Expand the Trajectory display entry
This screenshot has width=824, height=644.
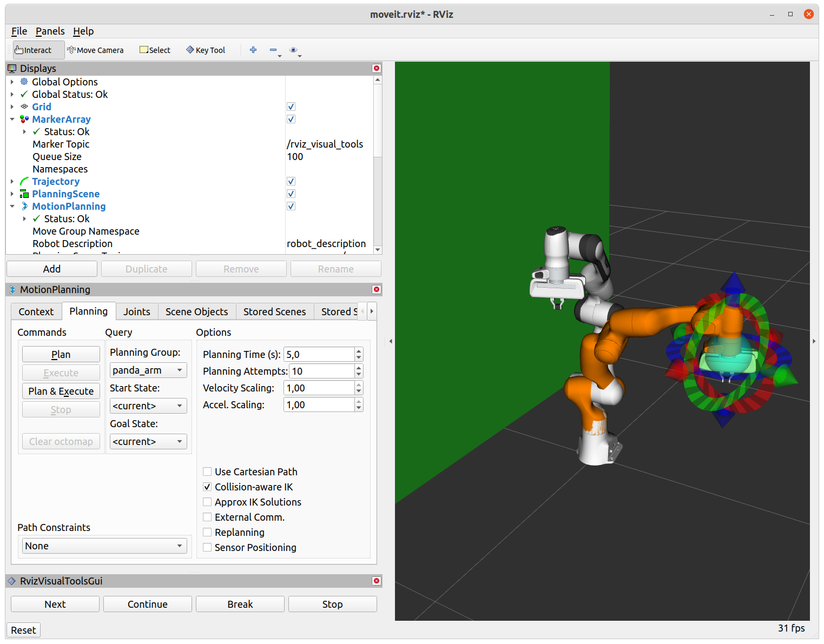(x=12, y=181)
